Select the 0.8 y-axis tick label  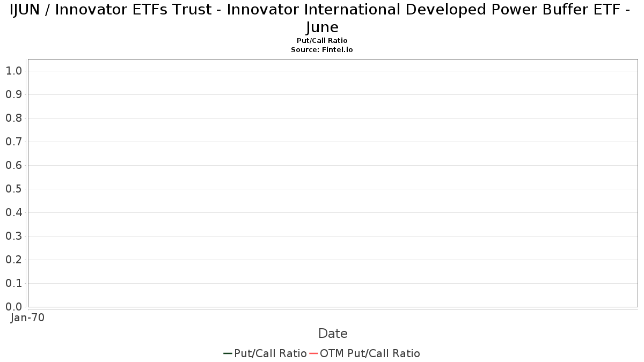point(13,118)
